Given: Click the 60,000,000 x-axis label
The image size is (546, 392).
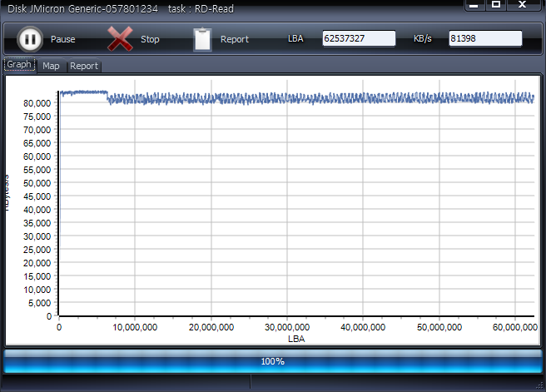Looking at the screenshot, I should (x=515, y=327).
